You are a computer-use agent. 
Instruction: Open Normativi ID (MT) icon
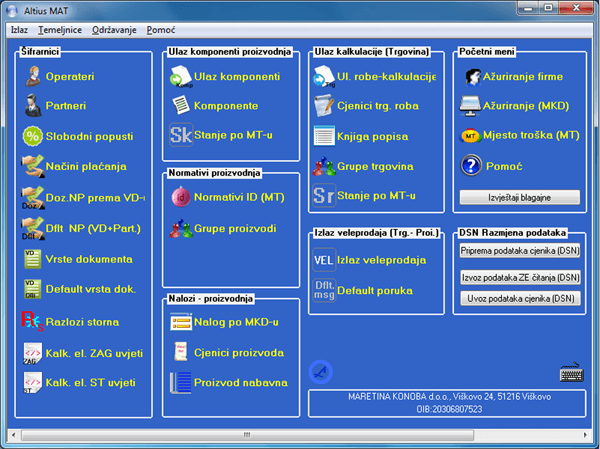(181, 197)
